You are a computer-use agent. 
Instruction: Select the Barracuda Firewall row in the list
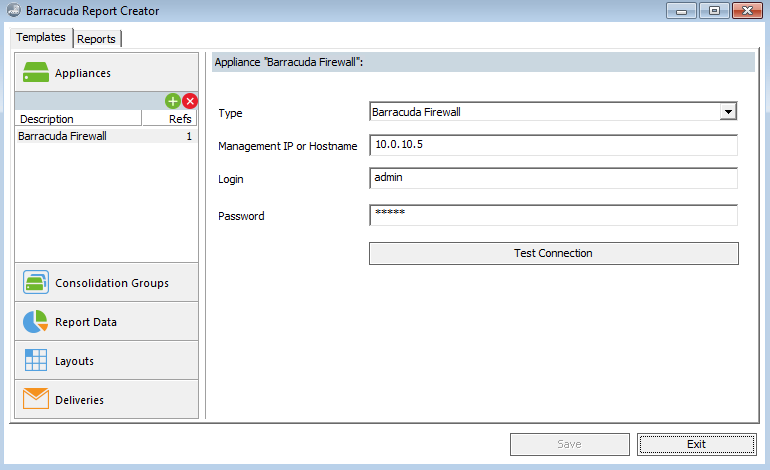click(106, 136)
